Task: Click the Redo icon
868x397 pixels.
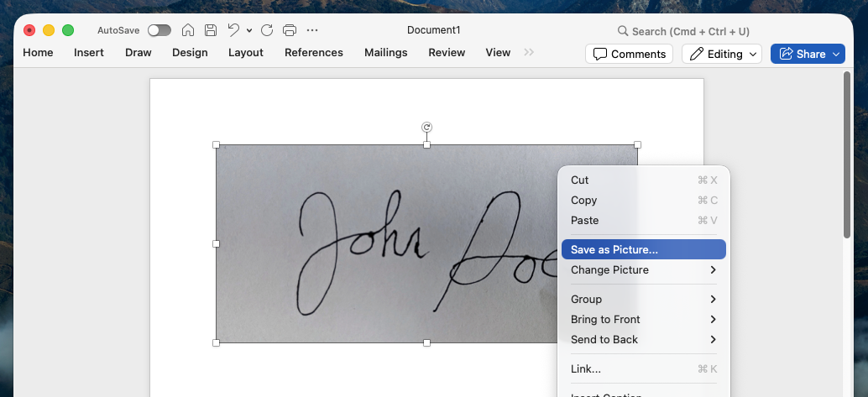Action: point(267,30)
